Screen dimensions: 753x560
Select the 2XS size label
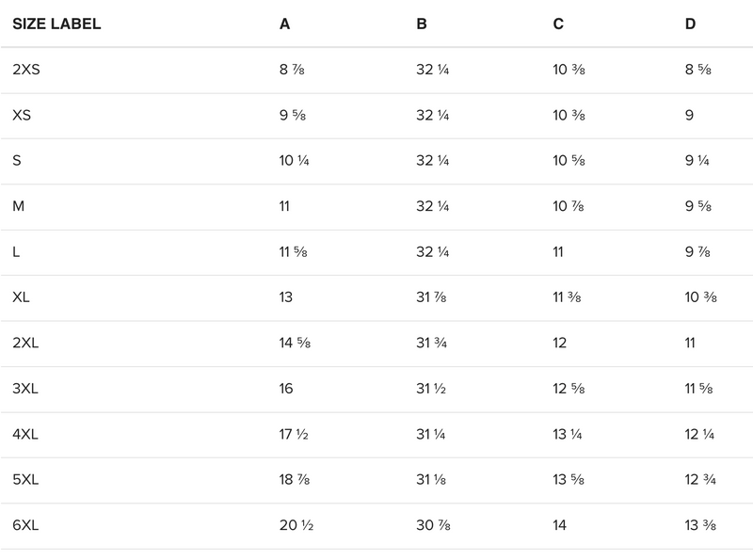coord(26,70)
